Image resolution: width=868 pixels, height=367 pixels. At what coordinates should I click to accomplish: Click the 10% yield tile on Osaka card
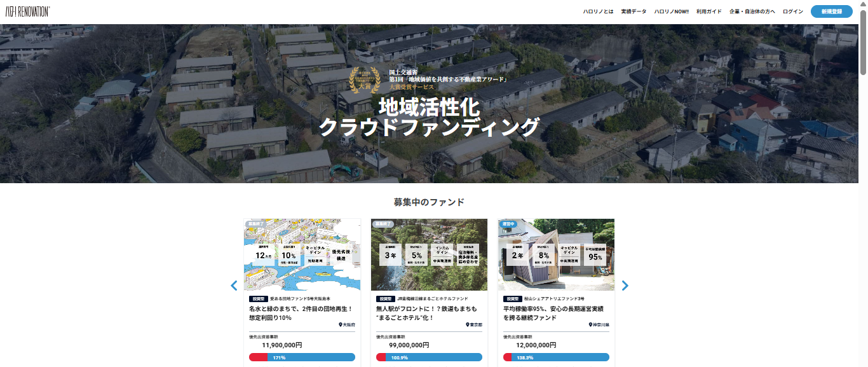click(x=289, y=254)
